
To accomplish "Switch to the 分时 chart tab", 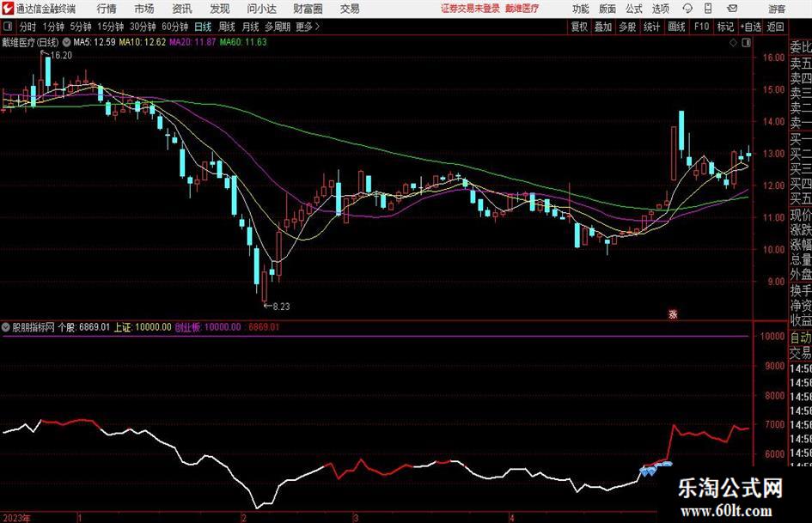I will (28, 27).
